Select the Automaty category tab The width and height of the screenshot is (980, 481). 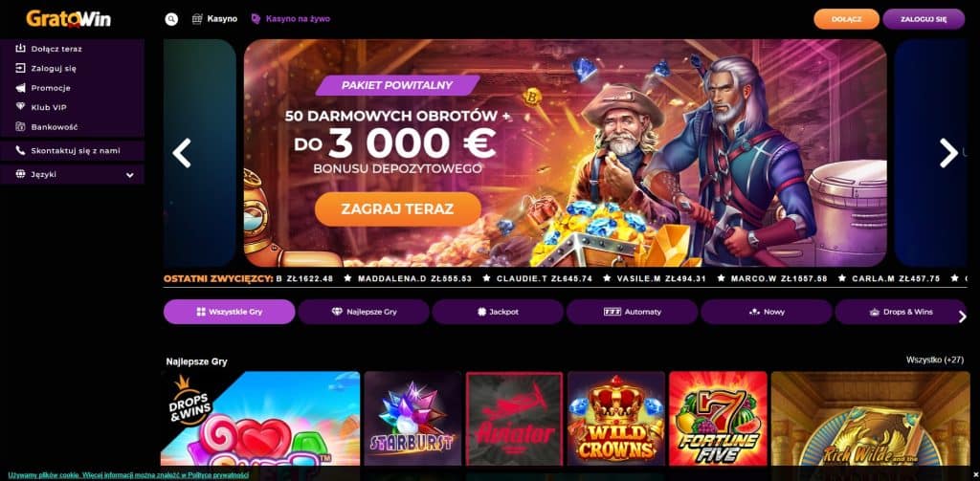tap(632, 312)
